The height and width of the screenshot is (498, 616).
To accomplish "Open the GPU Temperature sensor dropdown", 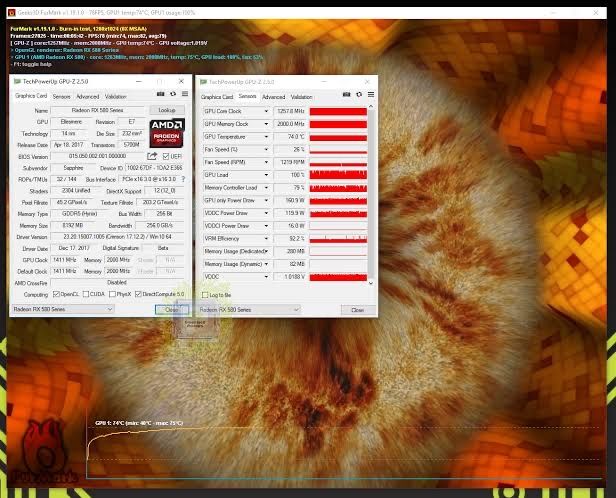I will click(266, 137).
